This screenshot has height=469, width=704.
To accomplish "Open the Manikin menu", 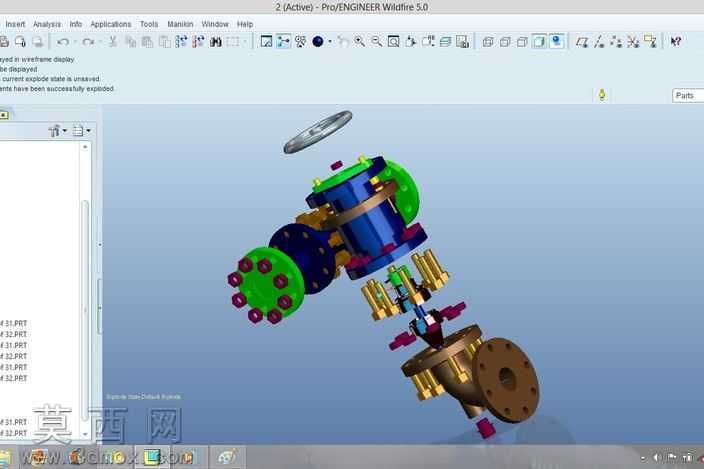I will pos(180,24).
